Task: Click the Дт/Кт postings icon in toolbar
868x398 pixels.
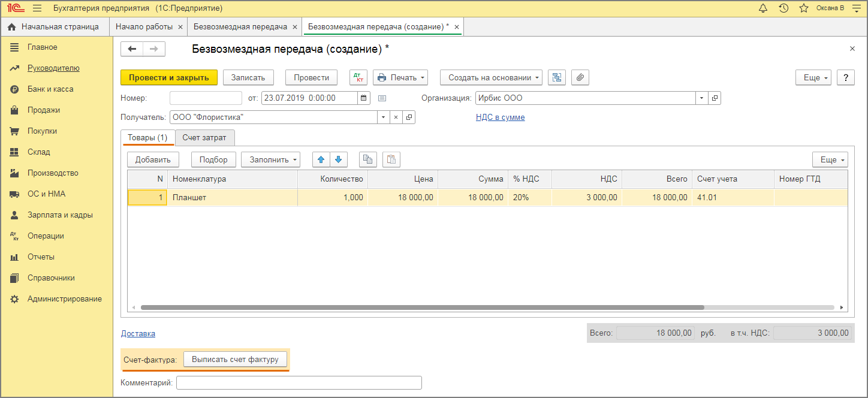Action: (358, 77)
